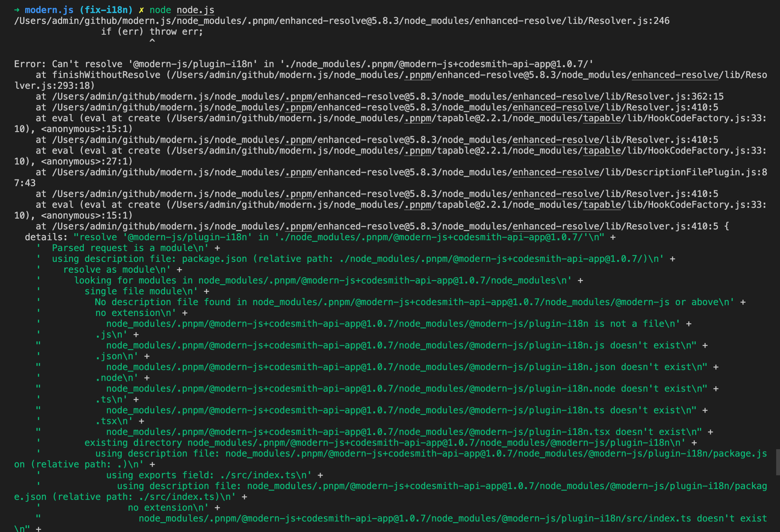Open .pnpm link in finishWithoutResolve line
Image resolution: width=780 pixels, height=532 pixels.
coord(417,75)
